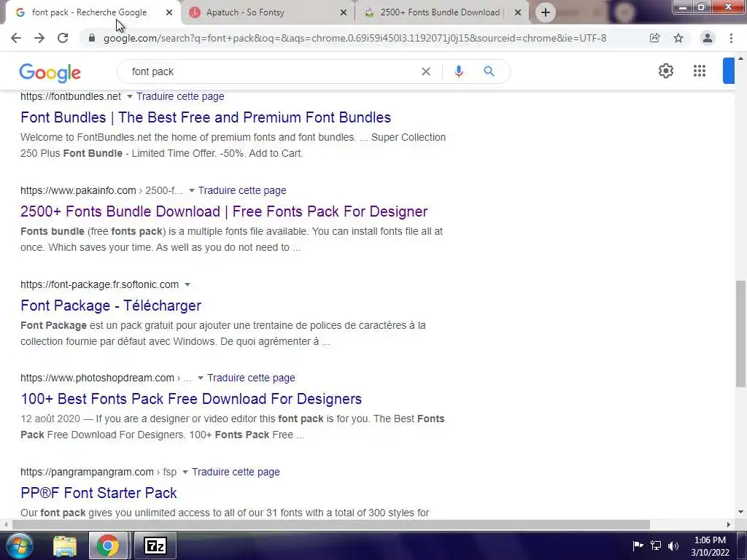
Task: Translate the pakainfo.com page
Action: [x=242, y=190]
